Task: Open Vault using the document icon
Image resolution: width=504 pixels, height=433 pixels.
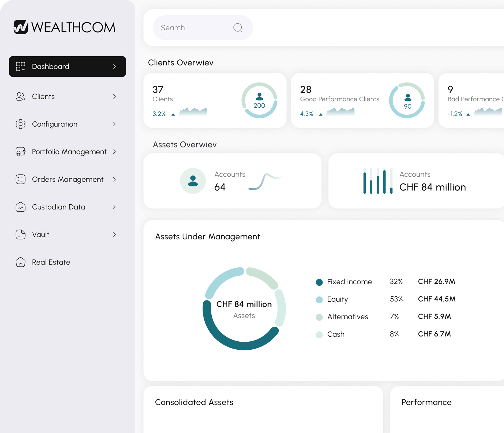Action: click(x=21, y=234)
